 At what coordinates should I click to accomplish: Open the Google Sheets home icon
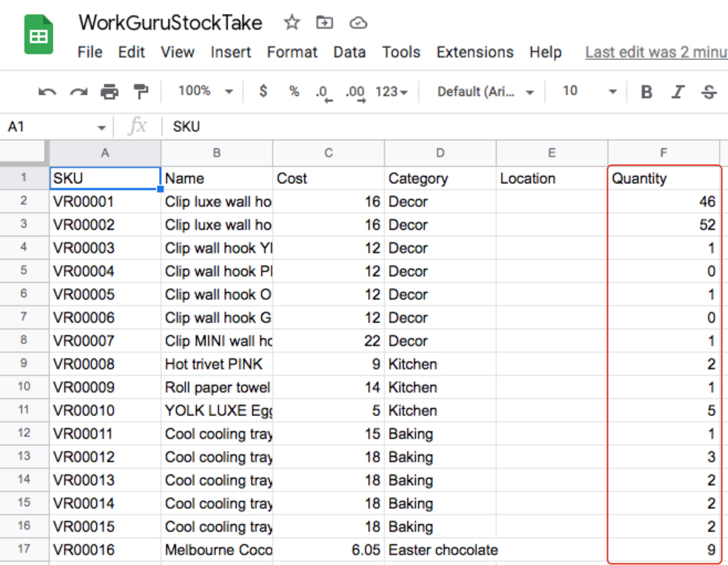[x=38, y=34]
